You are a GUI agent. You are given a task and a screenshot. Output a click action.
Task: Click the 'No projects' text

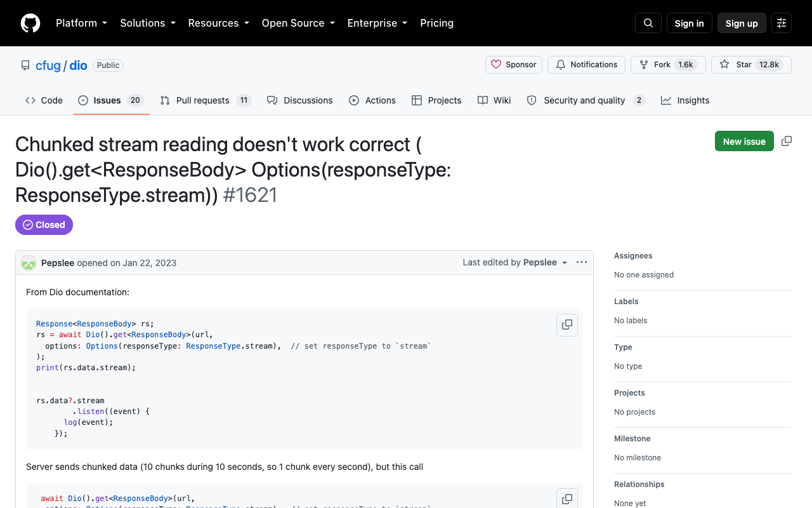click(634, 412)
